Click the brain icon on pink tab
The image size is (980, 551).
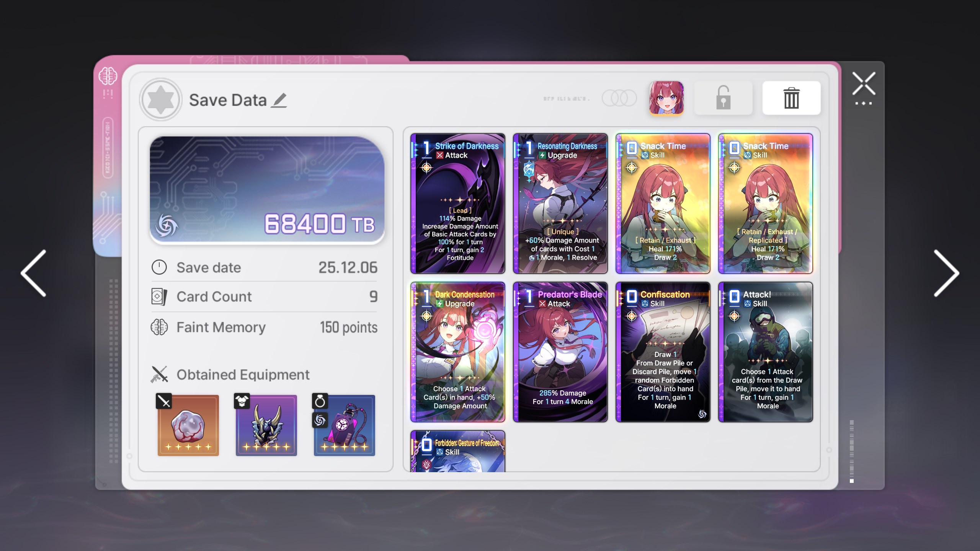(108, 76)
